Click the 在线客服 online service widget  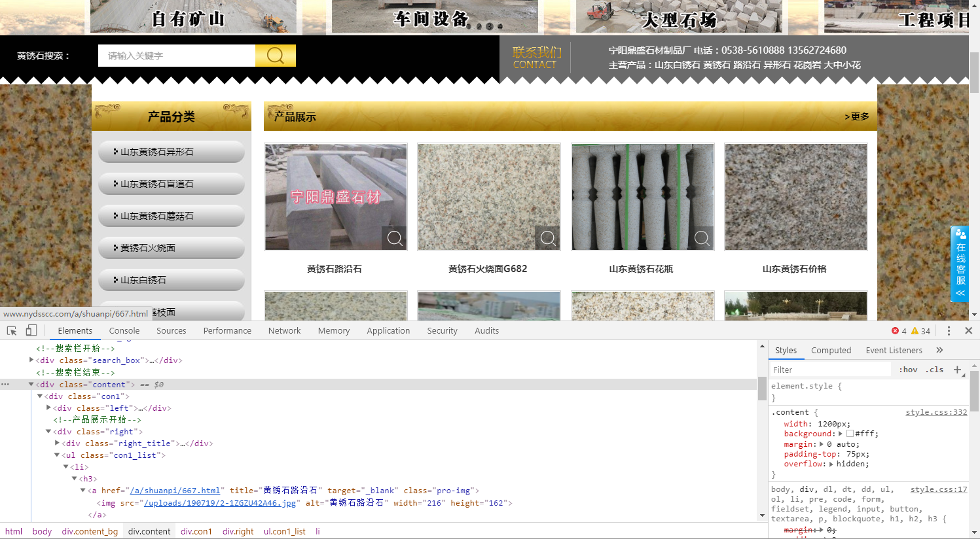click(x=960, y=264)
